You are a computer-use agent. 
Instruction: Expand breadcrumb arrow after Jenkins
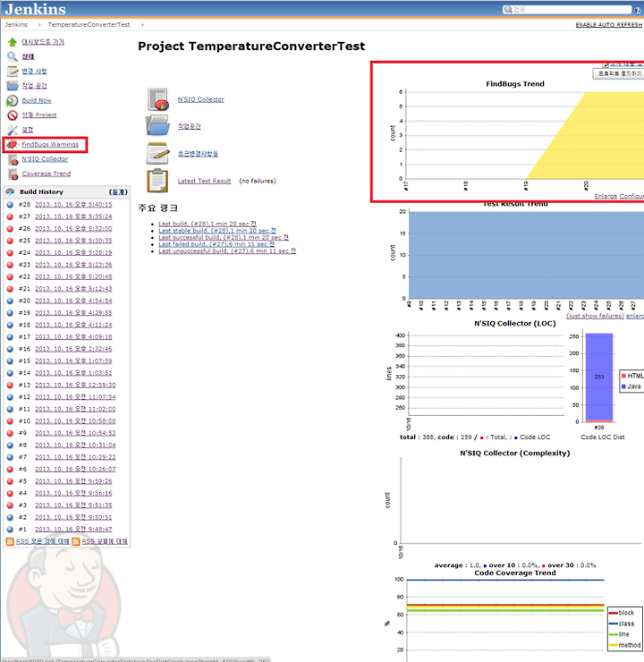pyautogui.click(x=39, y=25)
